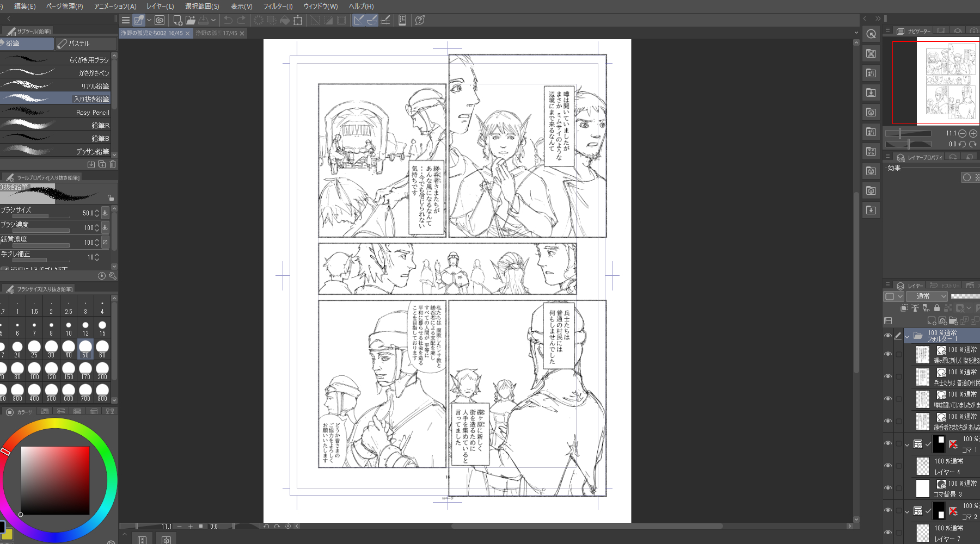This screenshot has width=980, height=544.
Task: Open the blending mode 通常 dropdown
Action: click(927, 296)
